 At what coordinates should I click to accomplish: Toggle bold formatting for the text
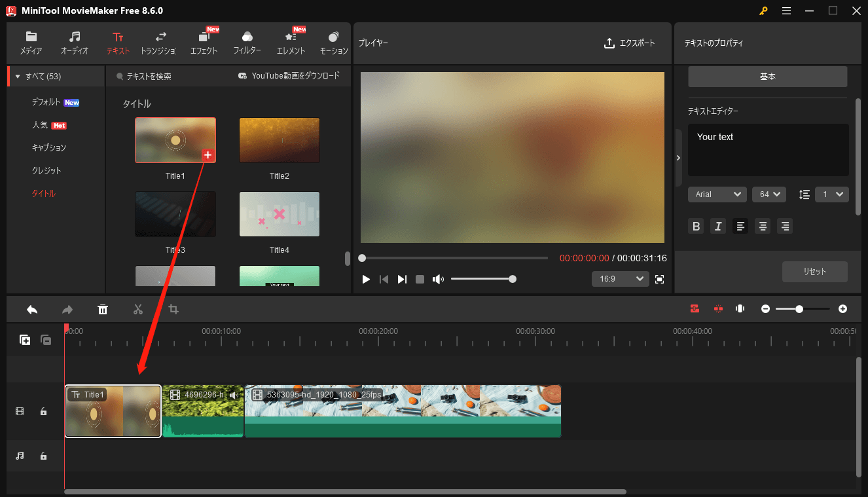696,226
